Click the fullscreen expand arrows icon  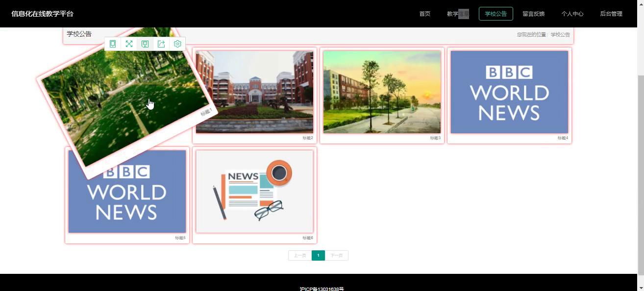point(129,44)
